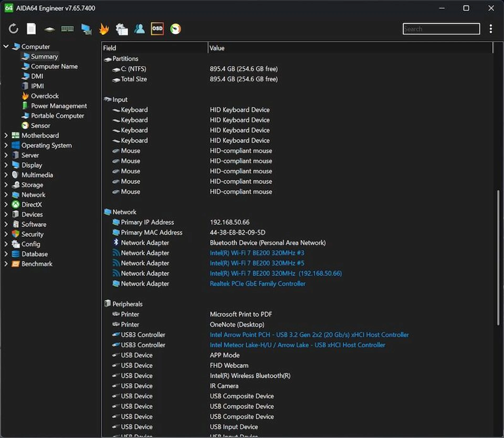The height and width of the screenshot is (438, 504).
Task: Open the Preferences gear document icon
Action: [x=122, y=29]
